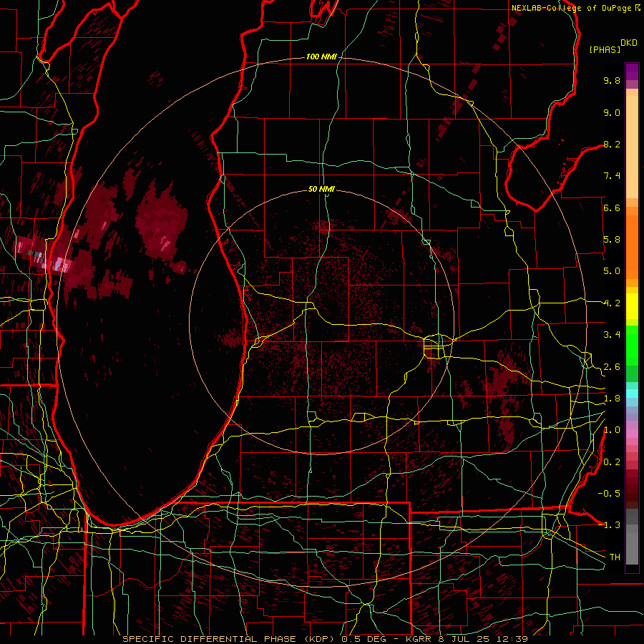This screenshot has height=644, width=644.
Task: Click the 9.8 value on the scale
Action: (612, 80)
